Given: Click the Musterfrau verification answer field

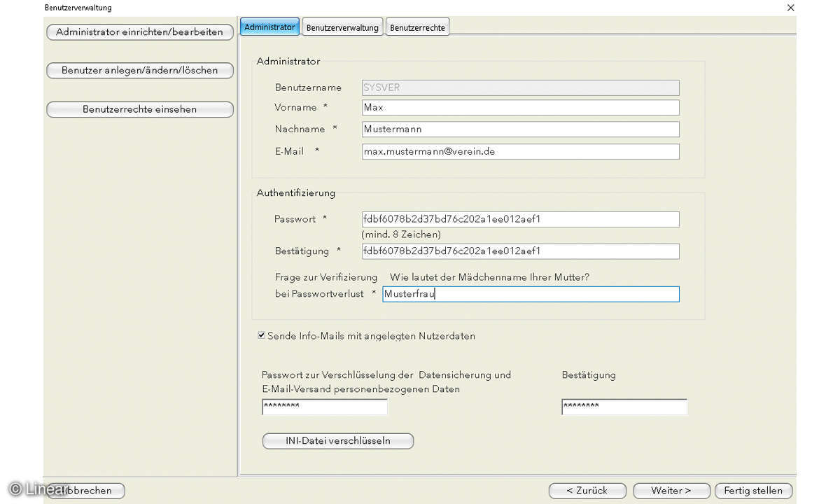Looking at the screenshot, I should click(531, 294).
